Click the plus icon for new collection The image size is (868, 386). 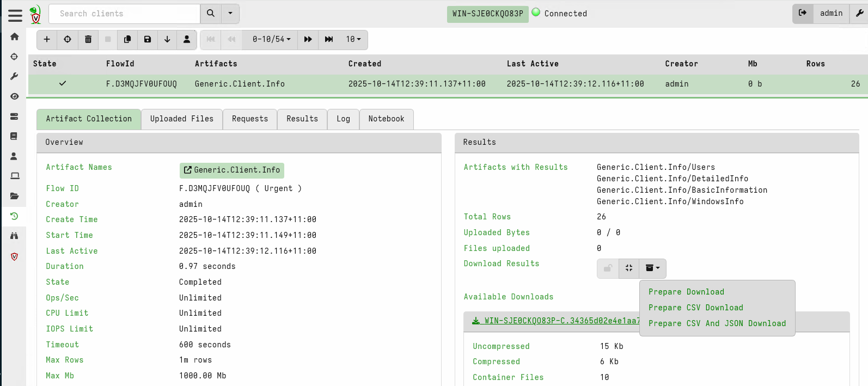click(47, 39)
